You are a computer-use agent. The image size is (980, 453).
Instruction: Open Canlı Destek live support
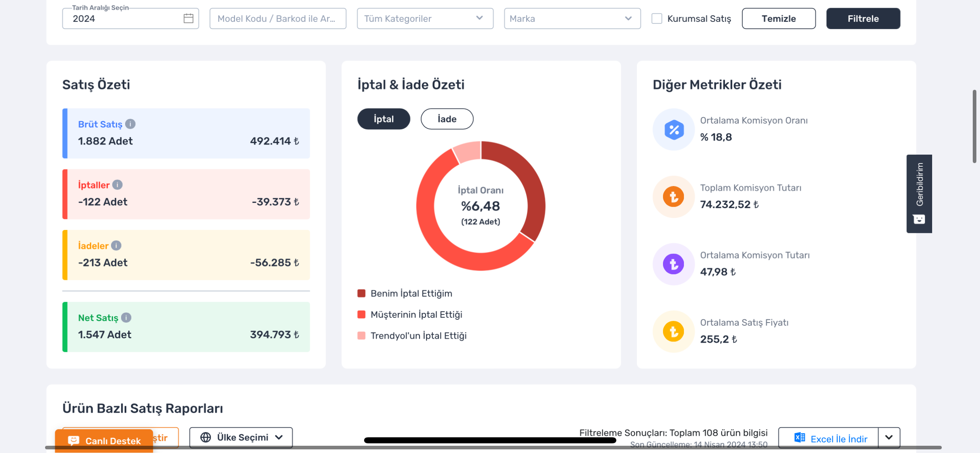(104, 441)
